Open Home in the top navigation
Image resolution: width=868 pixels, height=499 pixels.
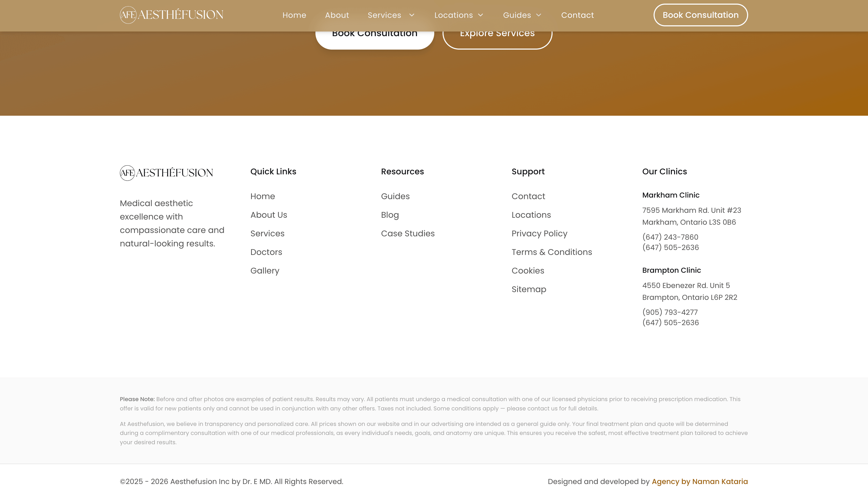pos(294,15)
